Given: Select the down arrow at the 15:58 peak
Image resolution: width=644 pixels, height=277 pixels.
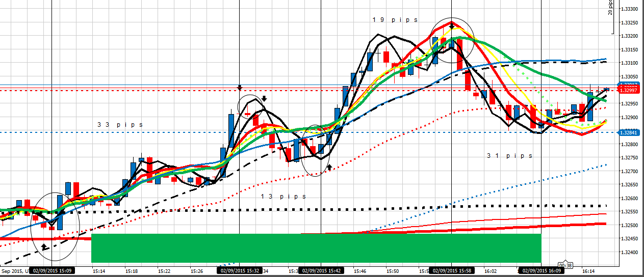Looking at the screenshot, I should pyautogui.click(x=451, y=24).
